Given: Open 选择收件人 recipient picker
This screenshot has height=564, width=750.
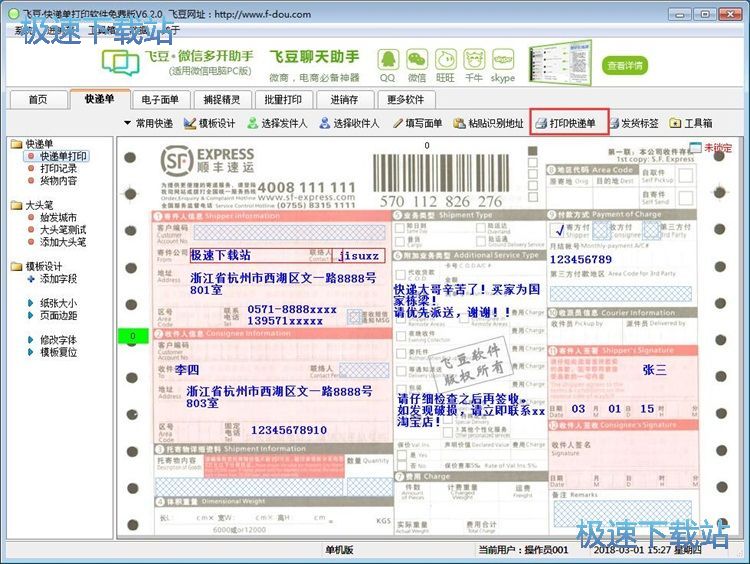Looking at the screenshot, I should [350, 123].
